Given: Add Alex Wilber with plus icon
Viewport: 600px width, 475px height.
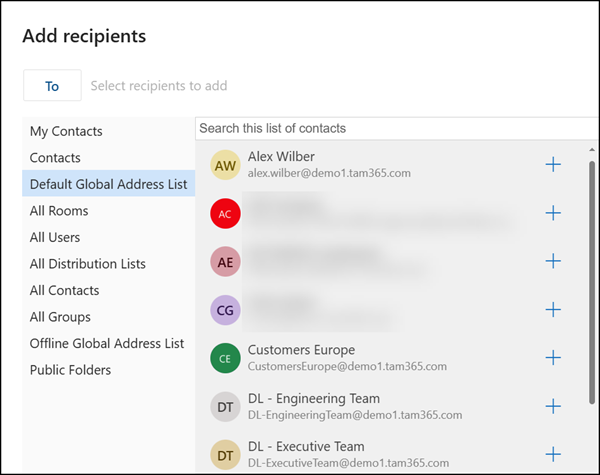Looking at the screenshot, I should [553, 164].
